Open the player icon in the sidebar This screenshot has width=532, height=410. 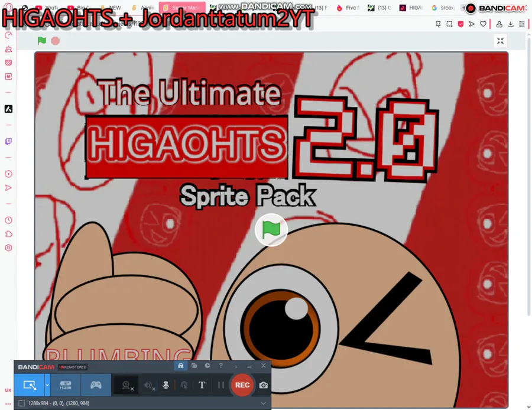[8, 174]
